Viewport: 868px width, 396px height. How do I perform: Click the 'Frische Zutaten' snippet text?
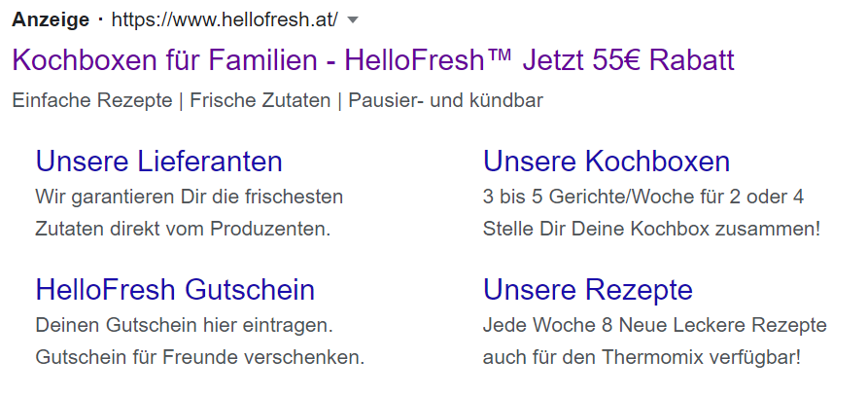pos(260,101)
